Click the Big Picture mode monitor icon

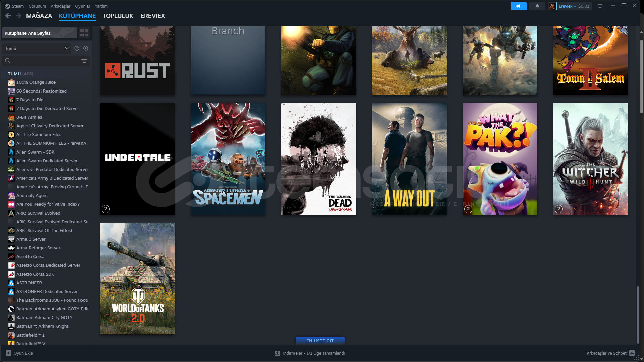(x=600, y=6)
